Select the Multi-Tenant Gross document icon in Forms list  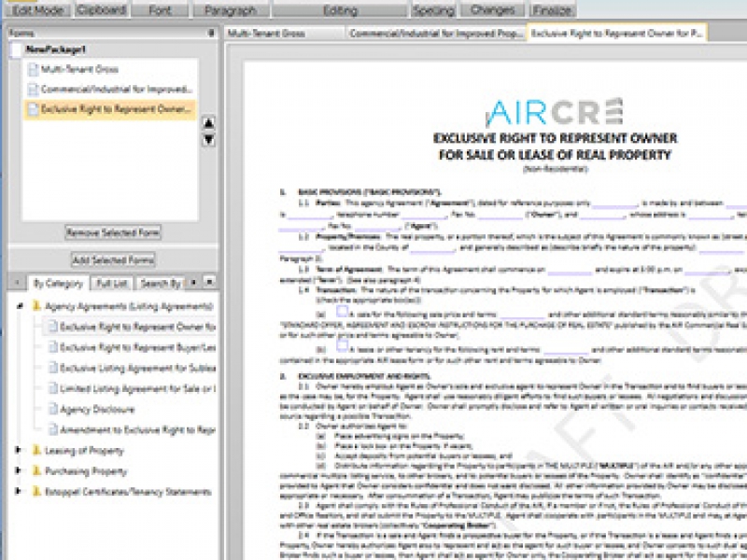33,67
